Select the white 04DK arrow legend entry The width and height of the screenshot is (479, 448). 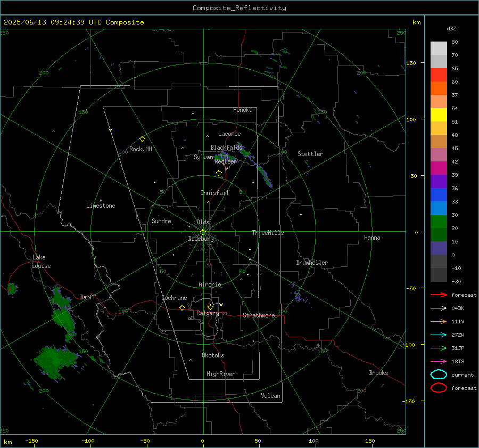pyautogui.click(x=439, y=308)
